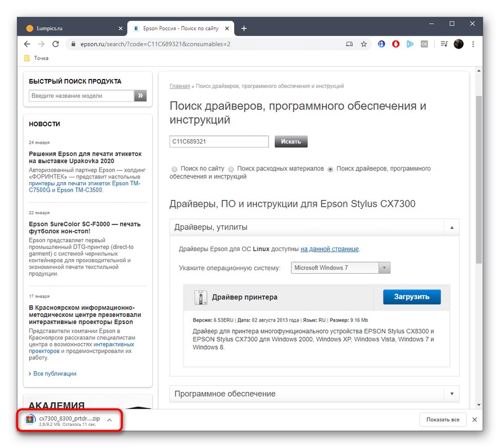Open a new browser tab
The image size is (500, 448).
click(x=244, y=28)
